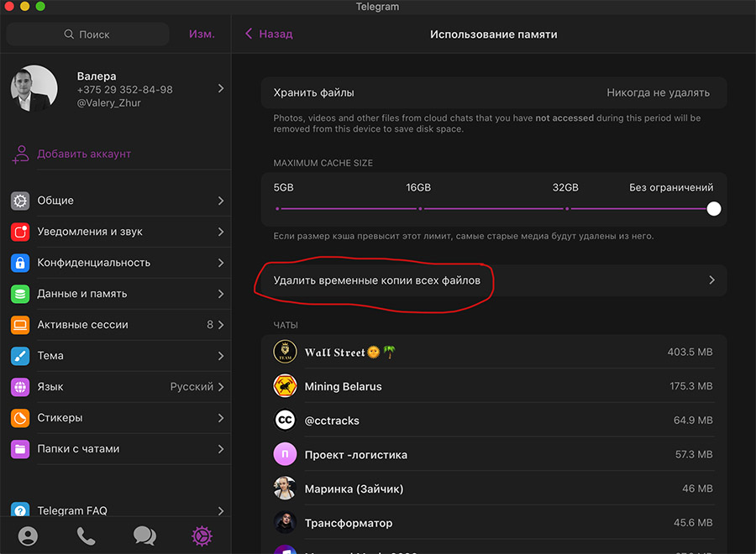Screen dimensions: 756x554
Task: Click the Notifications and sound red icon
Action: click(20, 232)
